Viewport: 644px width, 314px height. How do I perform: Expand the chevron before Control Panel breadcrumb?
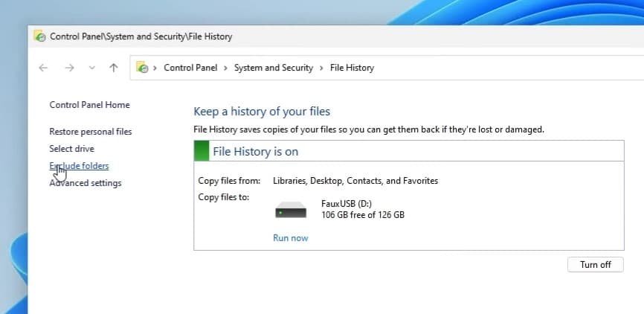pos(155,68)
